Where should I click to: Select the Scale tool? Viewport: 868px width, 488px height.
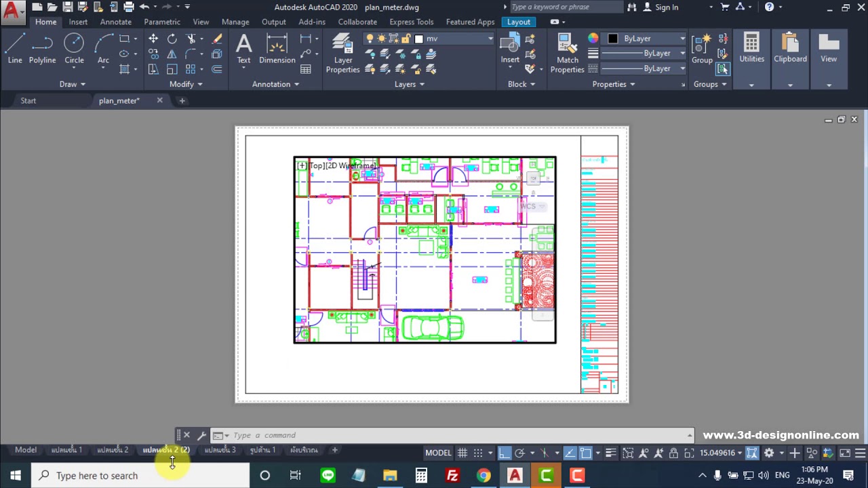click(x=172, y=69)
